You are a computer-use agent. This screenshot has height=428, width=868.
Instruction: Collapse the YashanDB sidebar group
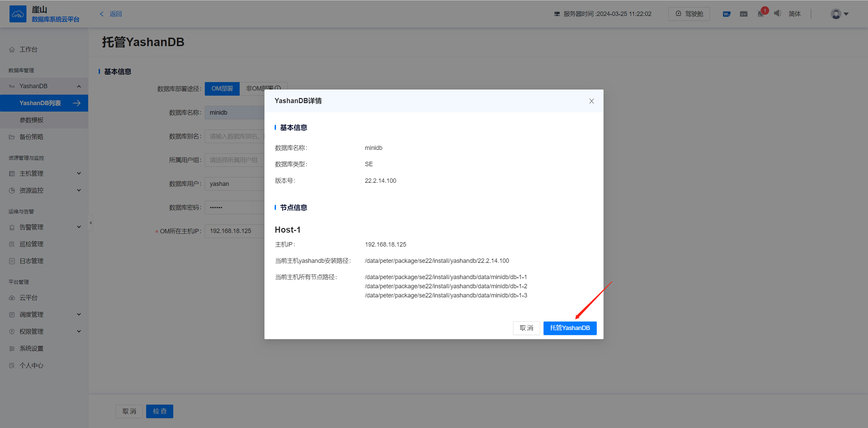pos(79,86)
